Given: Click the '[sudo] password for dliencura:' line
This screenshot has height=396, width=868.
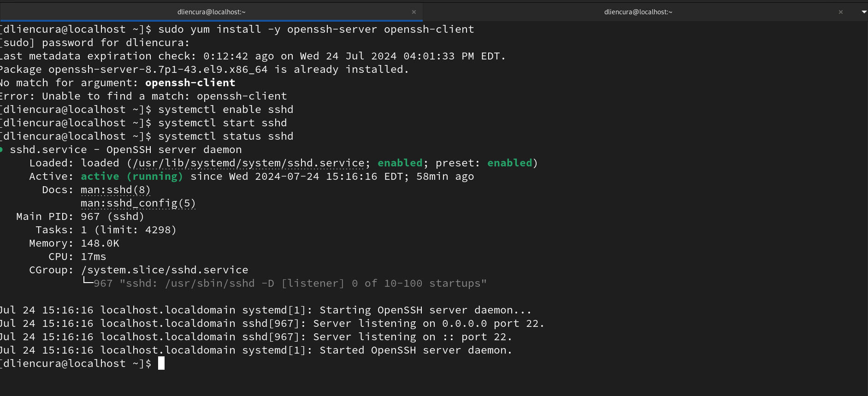Looking at the screenshot, I should (x=94, y=43).
